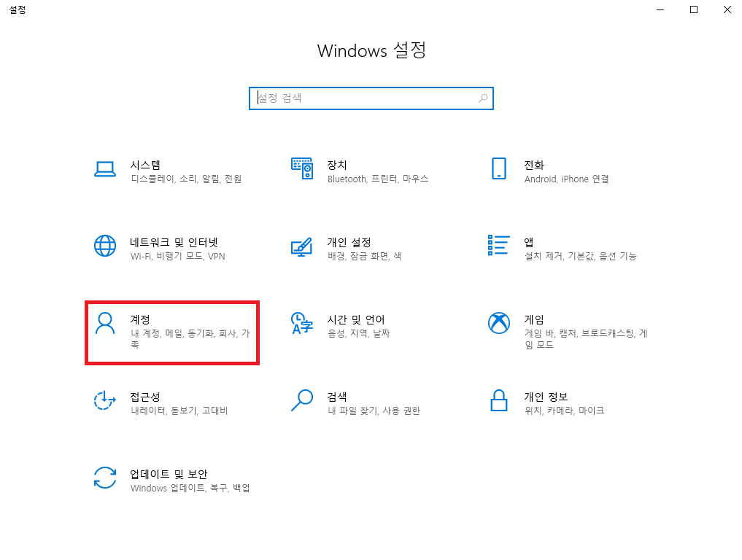Open the 계정 title link
Screen dimensions: 742x560
tap(140, 319)
